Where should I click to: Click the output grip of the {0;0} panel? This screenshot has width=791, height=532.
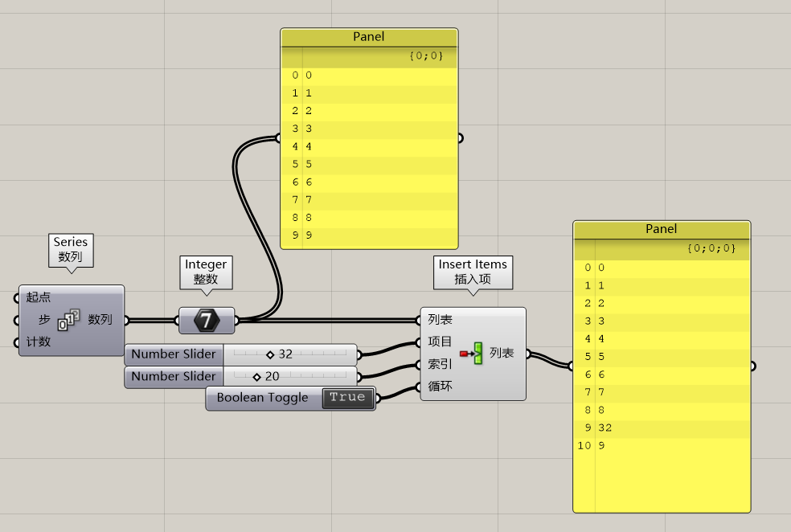point(460,138)
